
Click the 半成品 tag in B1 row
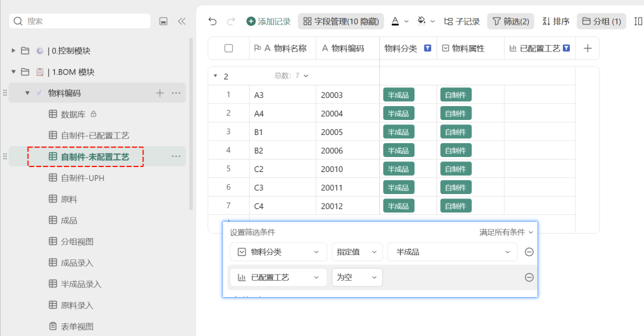(398, 132)
